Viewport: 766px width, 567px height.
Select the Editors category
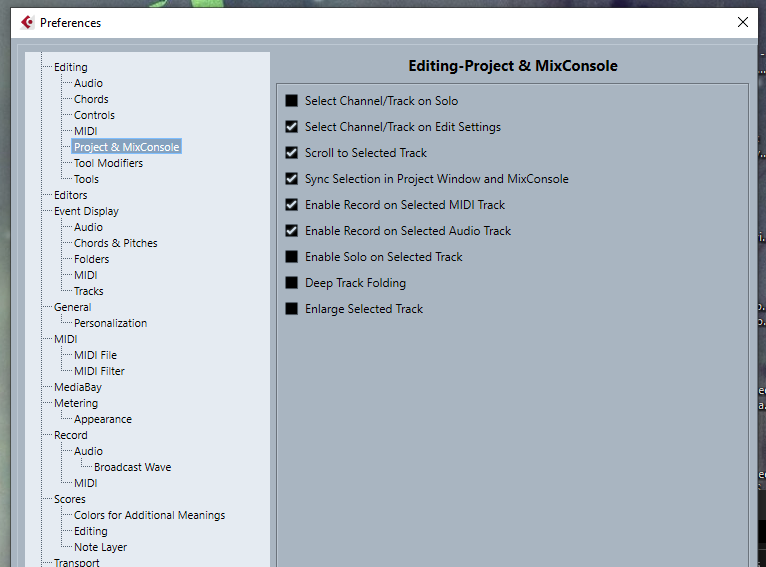71,195
